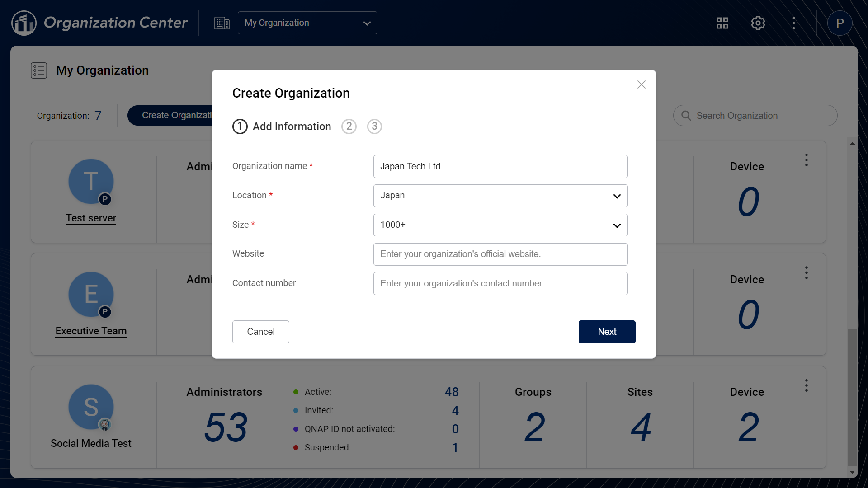
Task: Open the top bar more options menu
Action: (x=793, y=23)
